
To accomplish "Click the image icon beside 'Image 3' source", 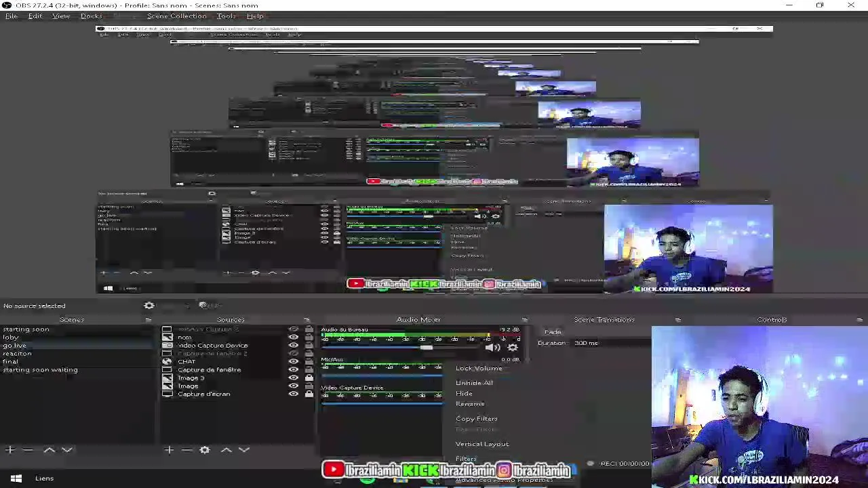I will (167, 378).
